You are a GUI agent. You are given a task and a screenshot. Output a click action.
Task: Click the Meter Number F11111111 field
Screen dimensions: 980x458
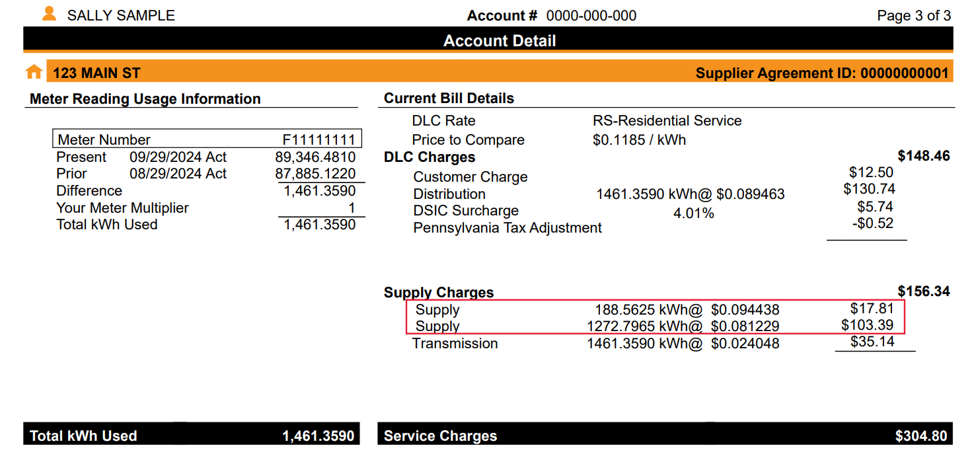point(207,138)
